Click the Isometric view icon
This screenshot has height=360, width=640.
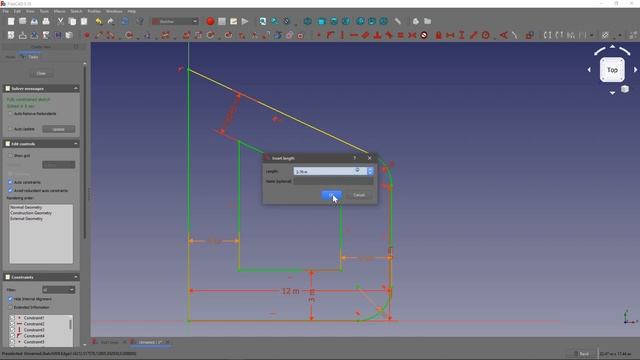tap(308, 21)
